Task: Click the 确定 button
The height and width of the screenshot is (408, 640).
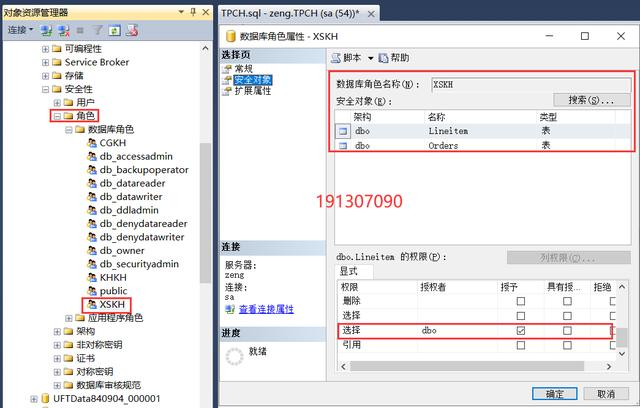Action: (x=554, y=394)
